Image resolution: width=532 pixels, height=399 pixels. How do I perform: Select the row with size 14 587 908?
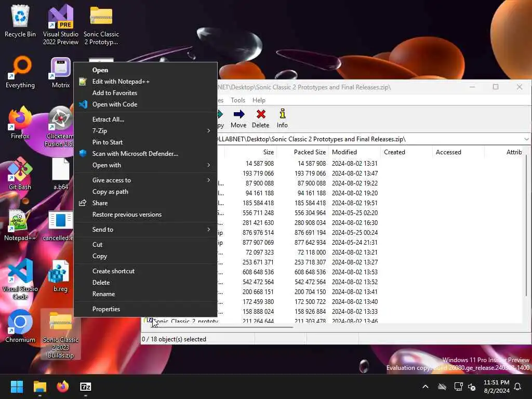click(370, 164)
